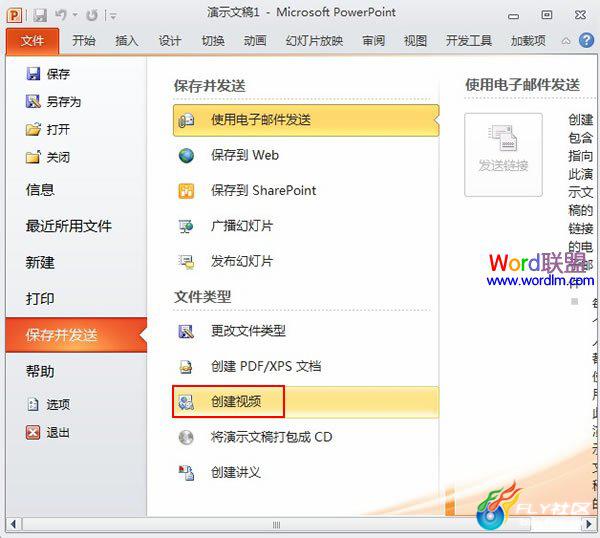Click the horizontal scrollbar right arrow
Viewport: 600px width, 538px height.
(x=589, y=524)
